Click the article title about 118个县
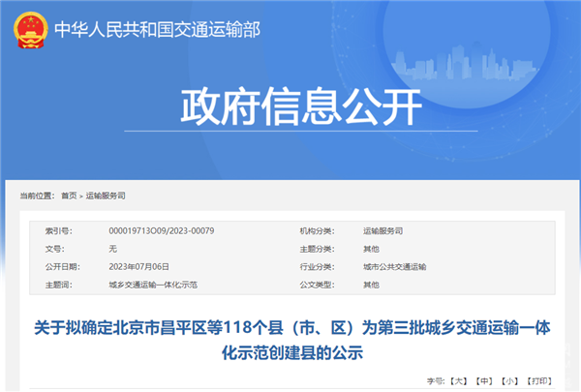581x392 pixels. click(x=292, y=340)
